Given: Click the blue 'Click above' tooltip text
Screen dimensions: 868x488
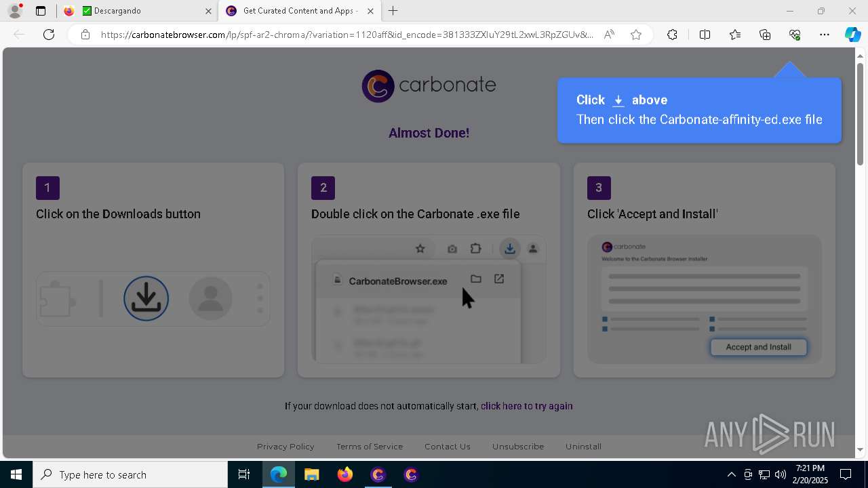Looking at the screenshot, I should click(x=622, y=100).
